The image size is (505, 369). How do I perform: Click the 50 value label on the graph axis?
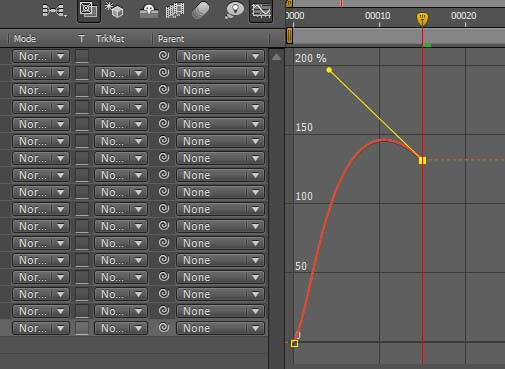click(x=301, y=266)
